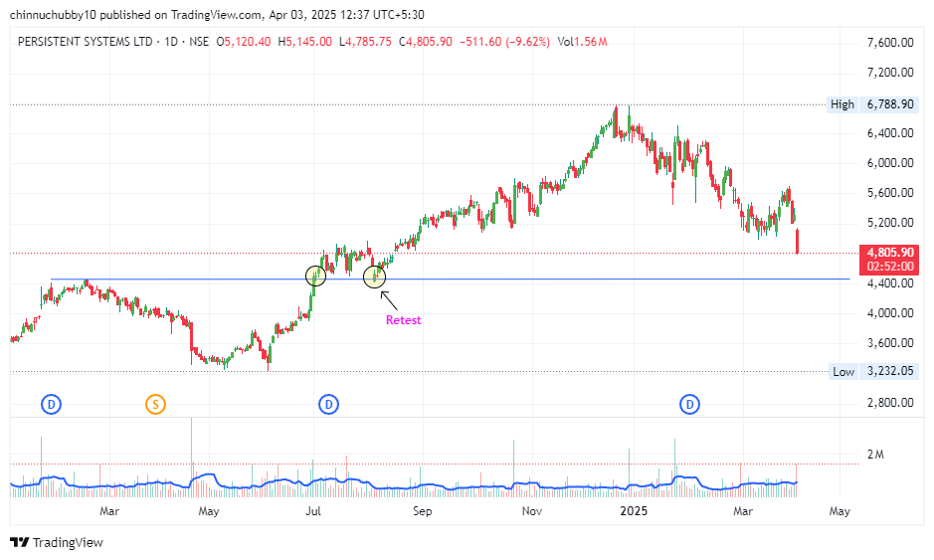Click the Low 3,232.05 price label
This screenshot has width=934, height=560.
pos(873,372)
